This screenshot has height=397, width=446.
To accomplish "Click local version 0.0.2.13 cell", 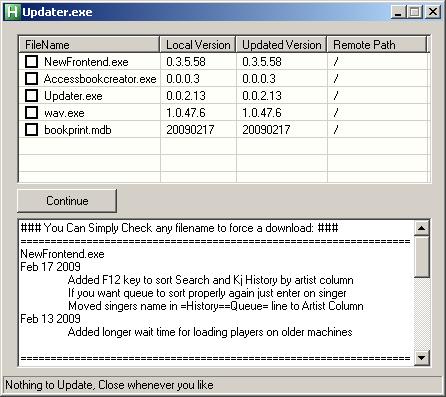I will click(186, 96).
